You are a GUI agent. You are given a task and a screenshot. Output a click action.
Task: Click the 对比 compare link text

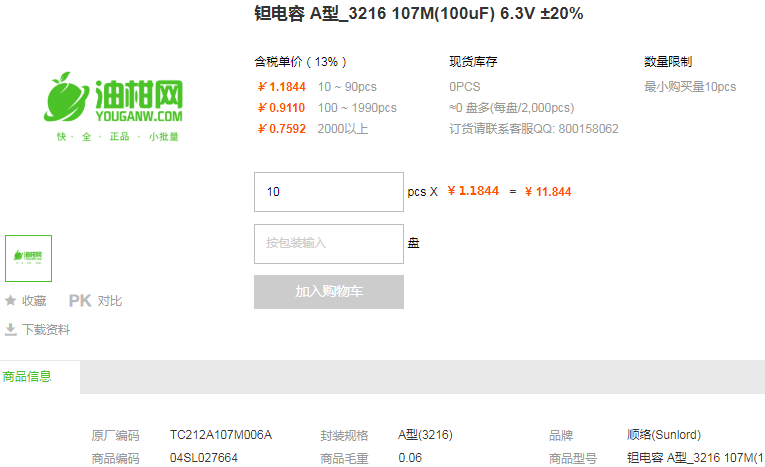click(x=110, y=301)
